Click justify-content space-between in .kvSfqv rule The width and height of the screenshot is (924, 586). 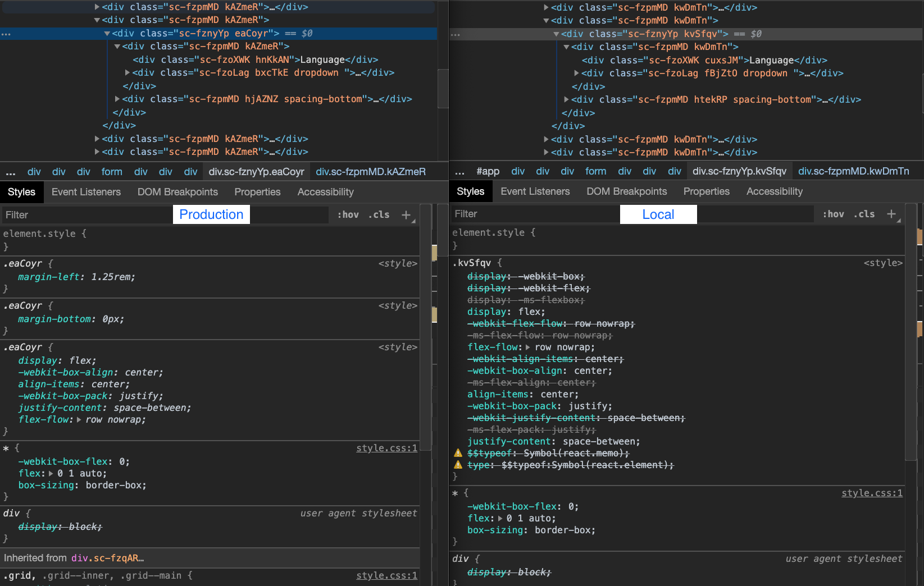coord(553,441)
